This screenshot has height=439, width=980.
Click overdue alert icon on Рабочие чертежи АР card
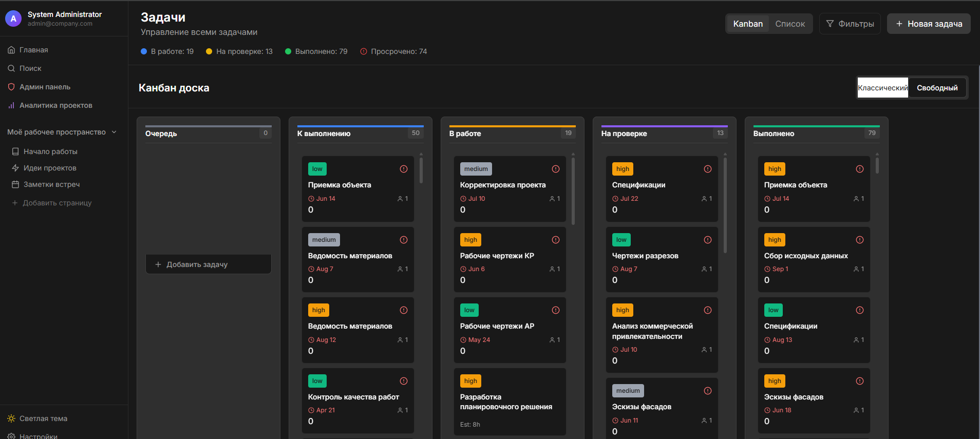coord(556,310)
